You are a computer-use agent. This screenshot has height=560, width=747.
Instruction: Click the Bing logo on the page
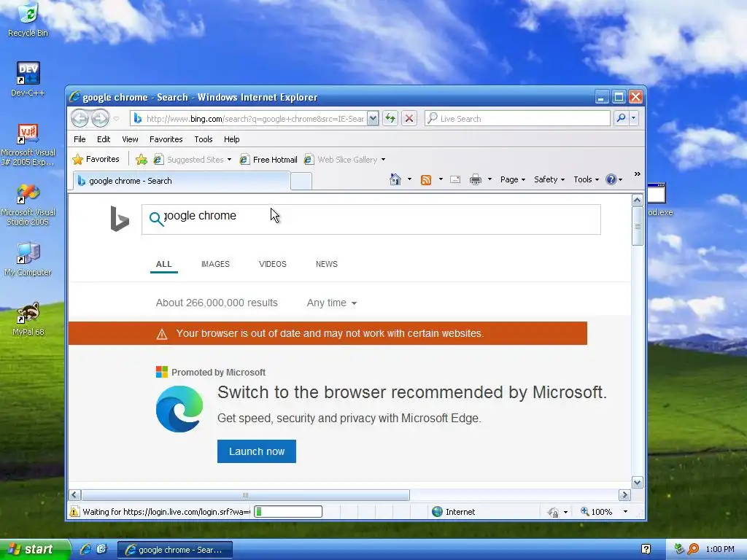(120, 219)
